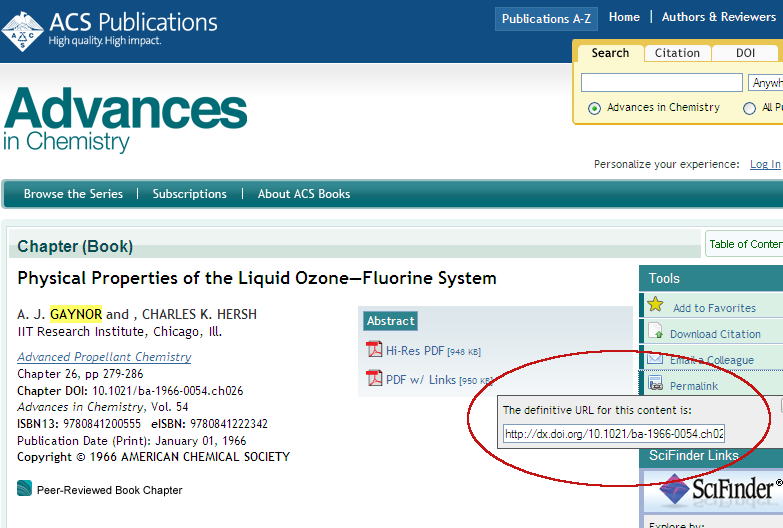This screenshot has height=528, width=783.
Task: Click the Add to Favorites star icon
Action: [655, 304]
